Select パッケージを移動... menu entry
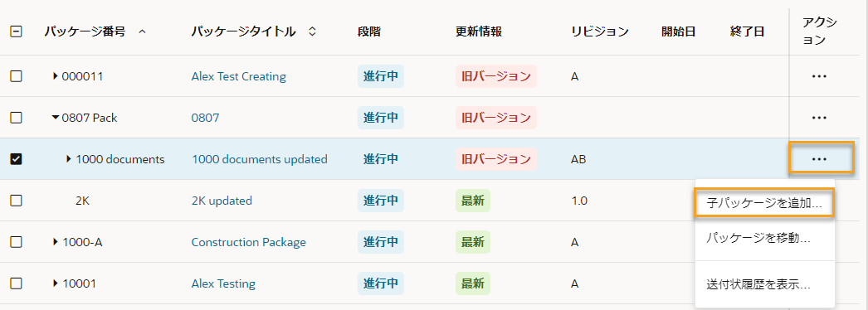The height and width of the screenshot is (310, 868). [x=764, y=239]
